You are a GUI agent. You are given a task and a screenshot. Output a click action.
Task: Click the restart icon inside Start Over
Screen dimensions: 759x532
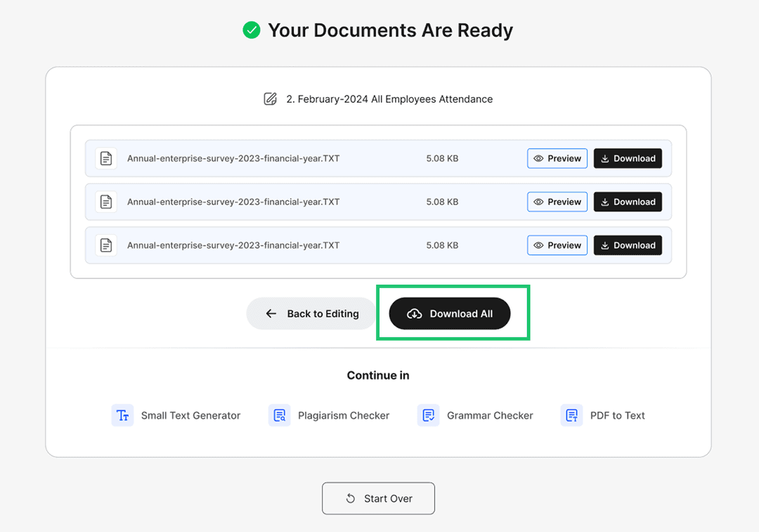pos(350,498)
